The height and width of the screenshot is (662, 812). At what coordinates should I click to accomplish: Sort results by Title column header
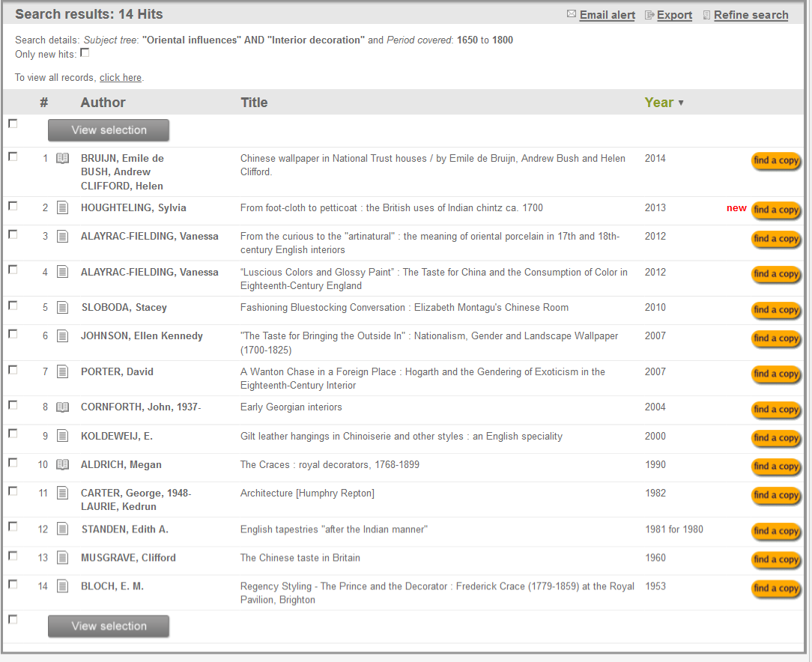(x=254, y=103)
